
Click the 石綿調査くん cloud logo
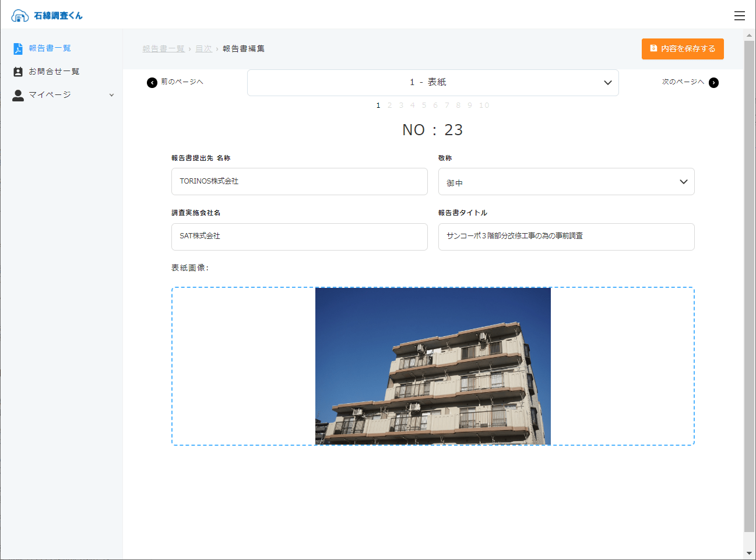20,16
